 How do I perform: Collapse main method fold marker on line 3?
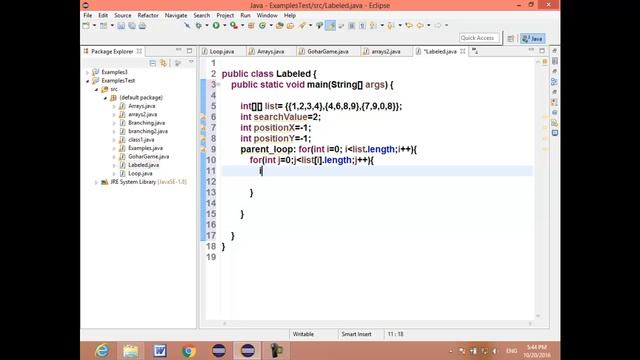(x=219, y=84)
